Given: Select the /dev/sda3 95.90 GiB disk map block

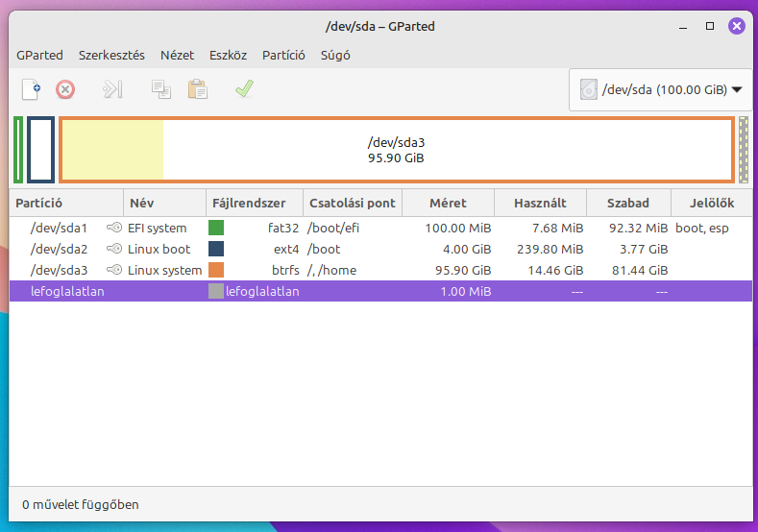Looking at the screenshot, I should 397,150.
